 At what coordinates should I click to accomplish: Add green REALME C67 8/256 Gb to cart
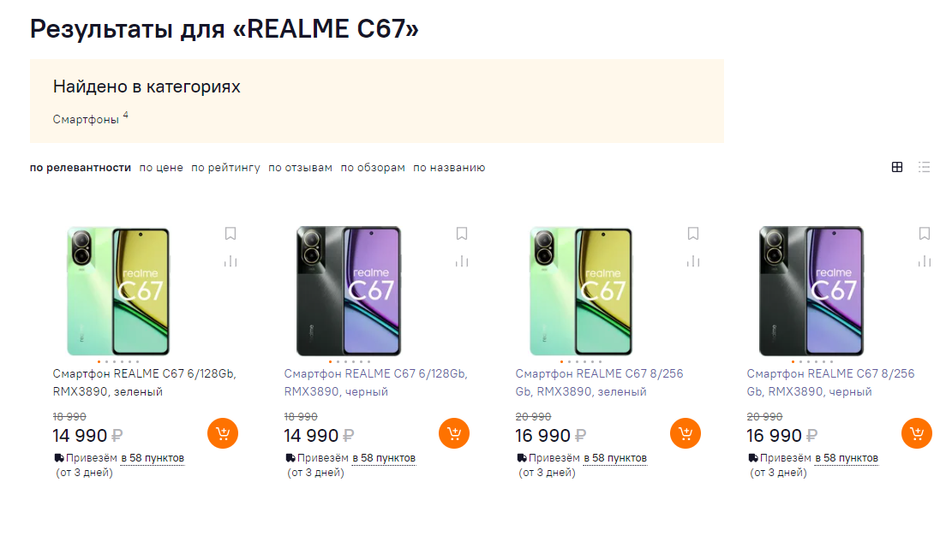click(x=686, y=433)
